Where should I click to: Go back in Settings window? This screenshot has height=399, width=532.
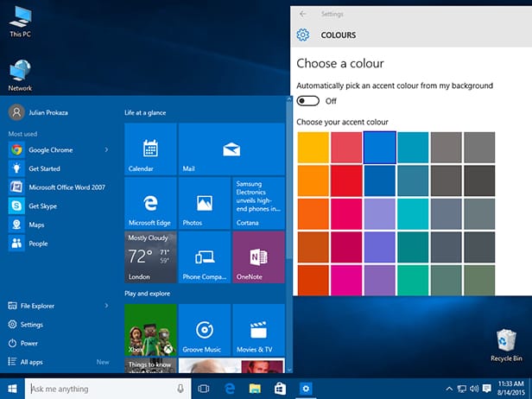(302, 14)
